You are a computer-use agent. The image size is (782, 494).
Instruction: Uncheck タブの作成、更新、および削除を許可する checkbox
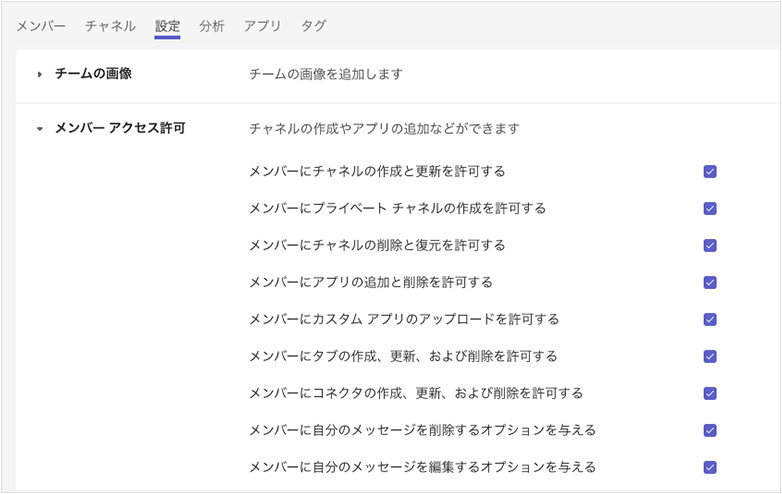tap(710, 356)
